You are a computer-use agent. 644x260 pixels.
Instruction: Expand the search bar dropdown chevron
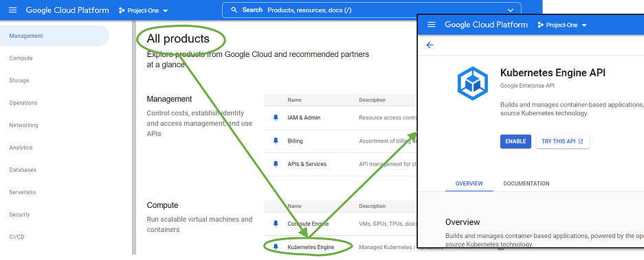511,10
